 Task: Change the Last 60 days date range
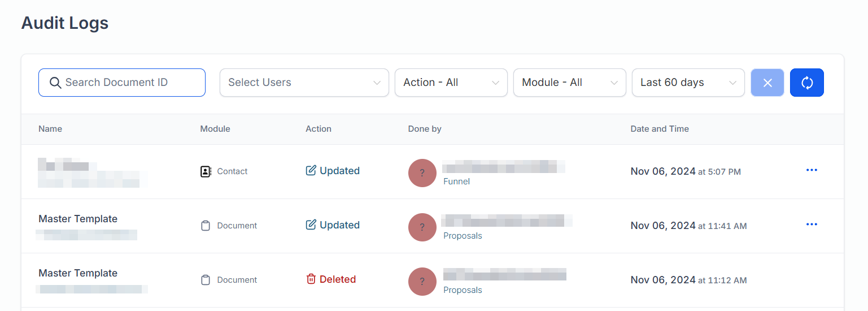[688, 83]
